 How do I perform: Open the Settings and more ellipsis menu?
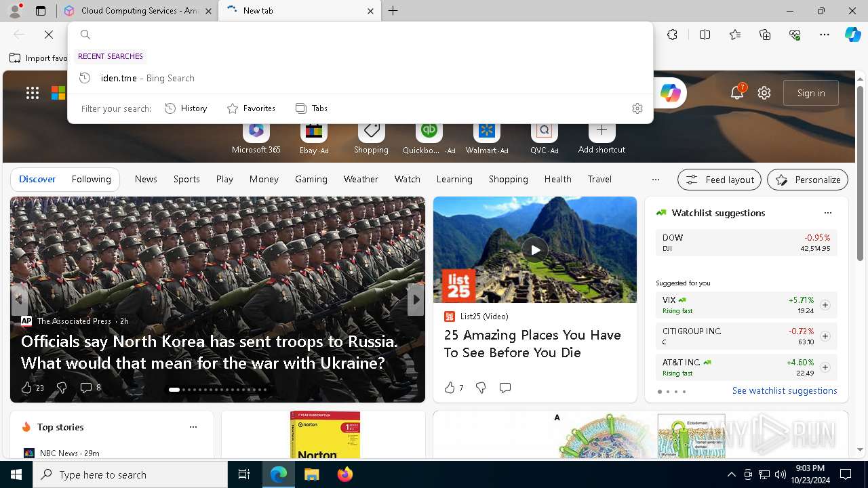[825, 35]
